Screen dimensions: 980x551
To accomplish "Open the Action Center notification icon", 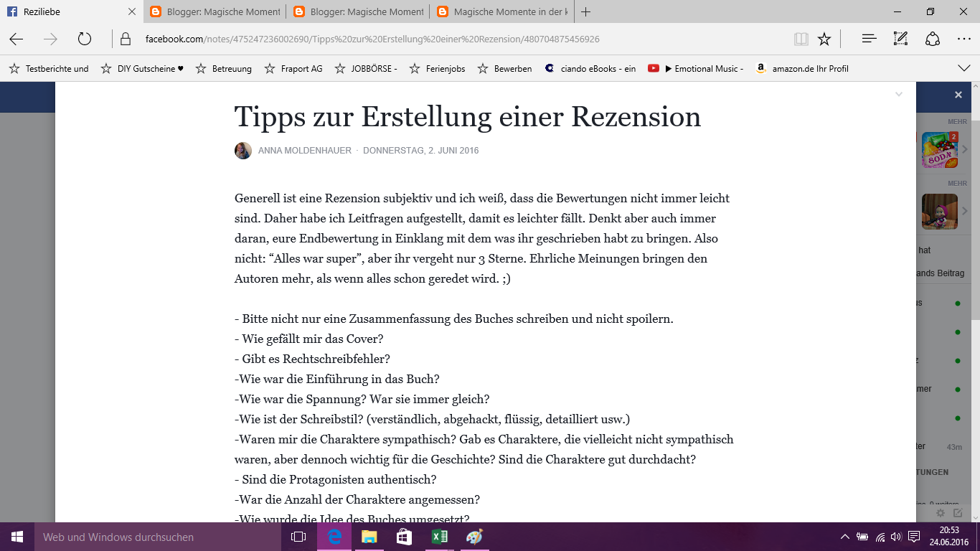I will point(914,537).
